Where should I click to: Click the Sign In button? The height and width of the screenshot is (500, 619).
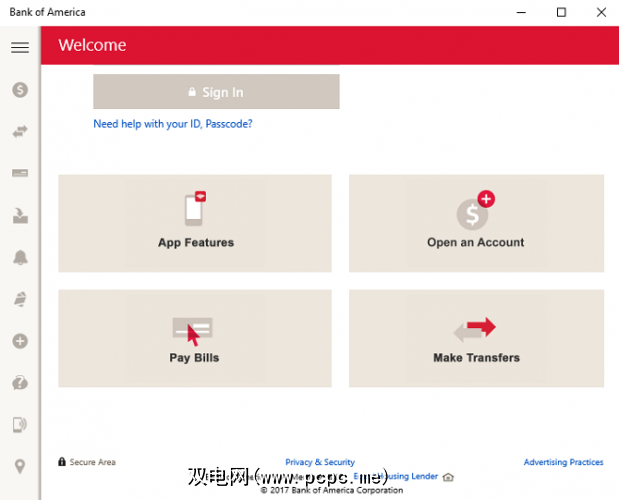tap(216, 92)
